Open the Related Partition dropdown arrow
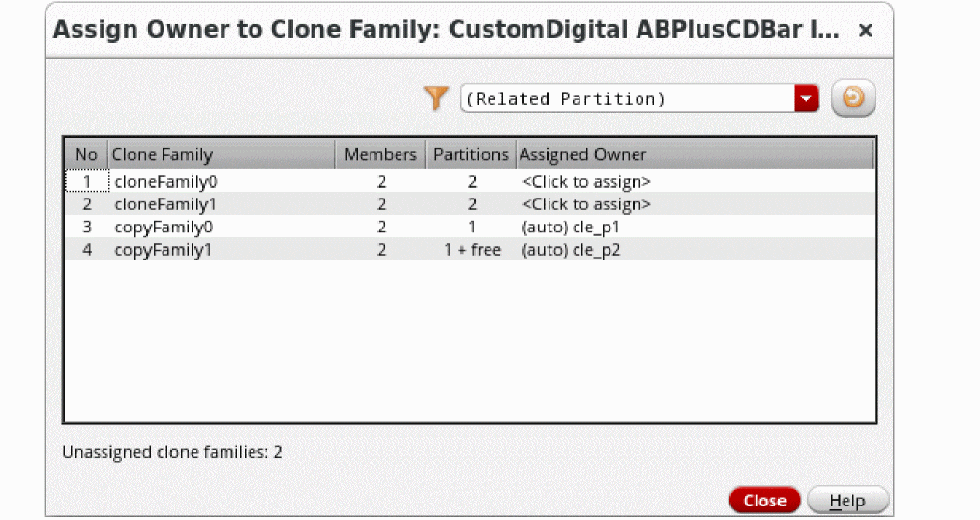 click(x=806, y=99)
